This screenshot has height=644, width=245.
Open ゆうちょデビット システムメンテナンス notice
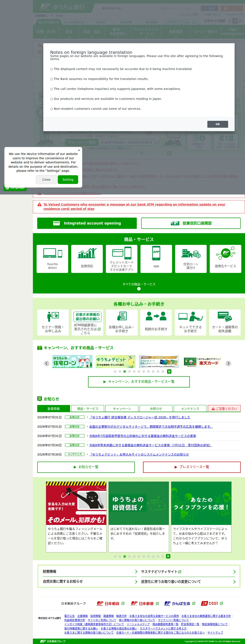(x=139, y=454)
